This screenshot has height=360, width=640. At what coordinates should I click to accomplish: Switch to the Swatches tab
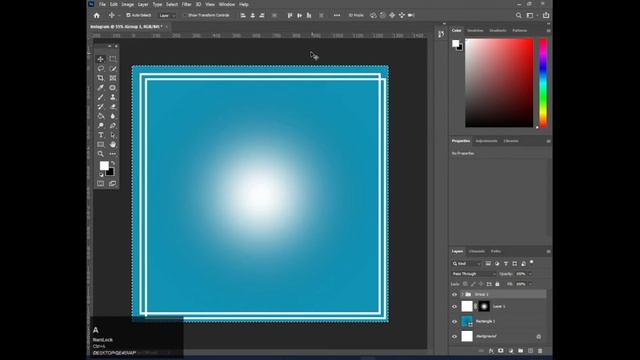[475, 31]
